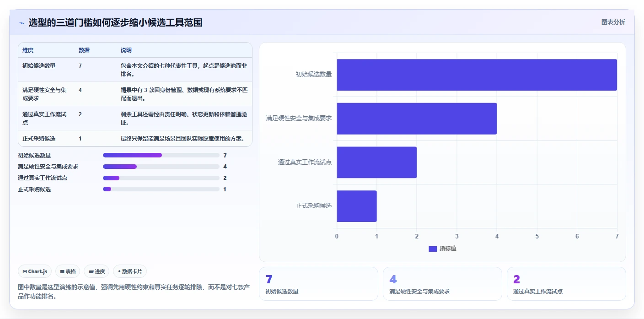This screenshot has width=644, height=319.
Task: Click the stat card showing 2 通过真实工作流试点
Action: tap(566, 284)
